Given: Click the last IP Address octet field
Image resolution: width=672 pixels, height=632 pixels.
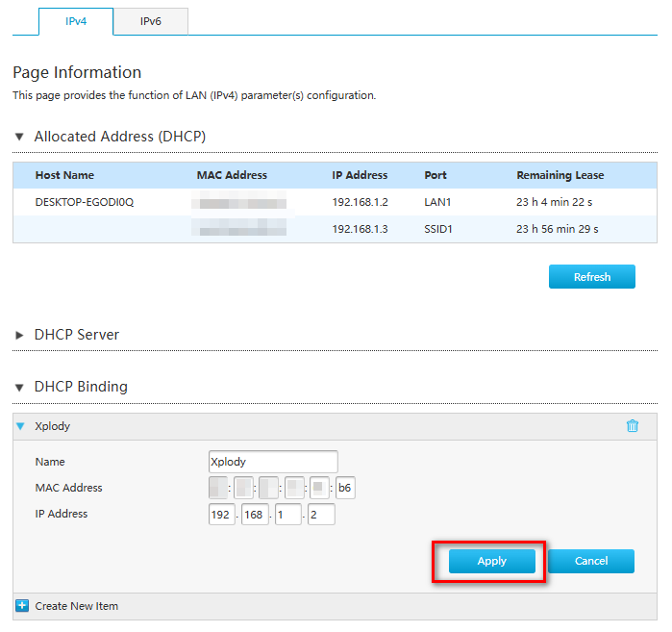Looking at the screenshot, I should pos(321,515).
